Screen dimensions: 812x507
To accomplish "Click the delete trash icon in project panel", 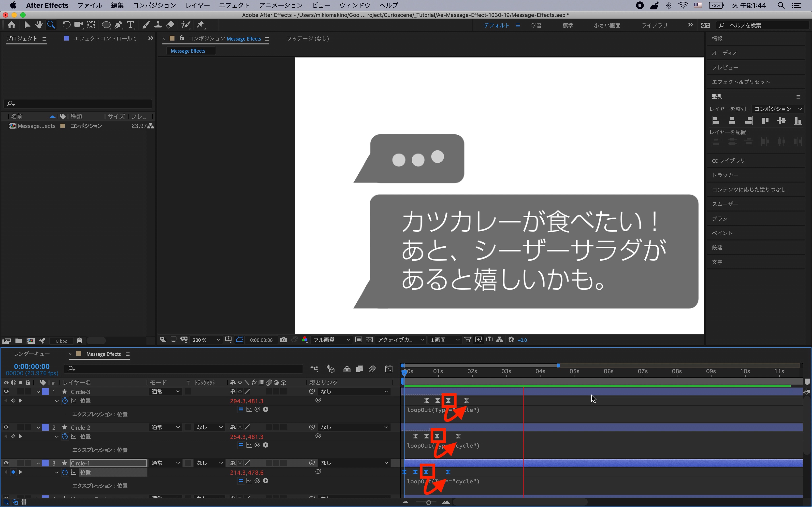I will tap(80, 341).
